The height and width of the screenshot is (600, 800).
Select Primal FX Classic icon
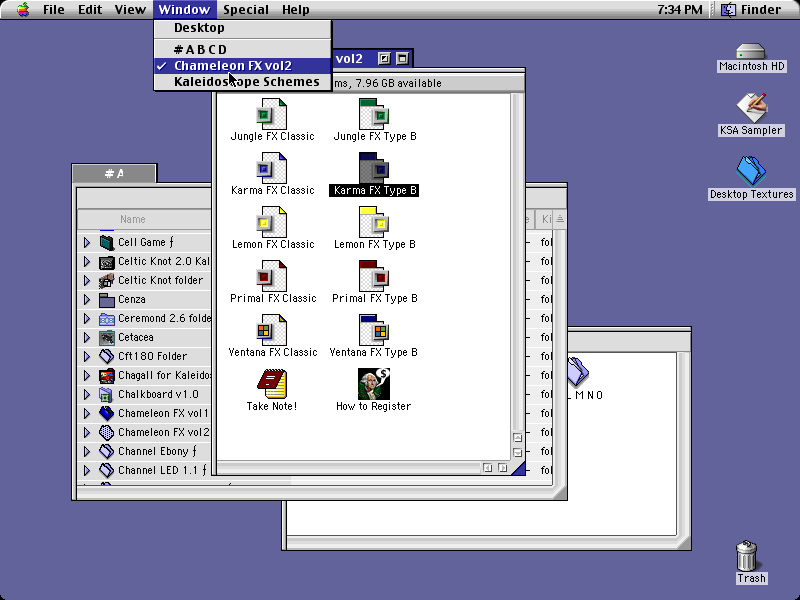271,276
